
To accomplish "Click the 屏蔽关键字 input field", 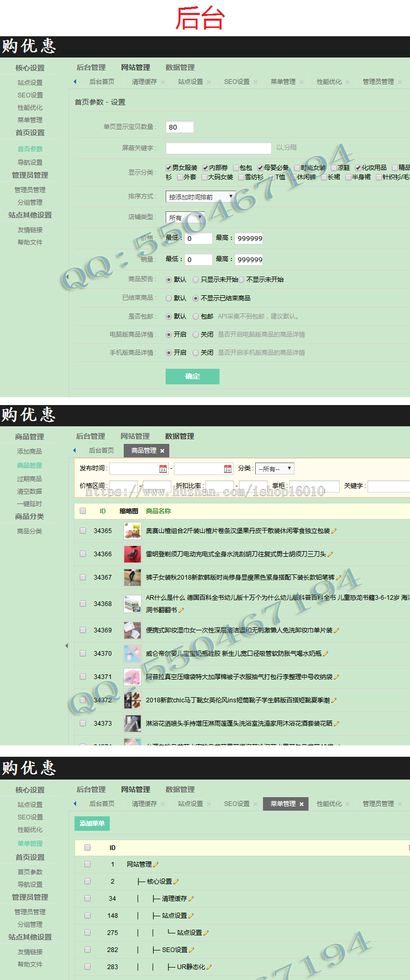I will (x=218, y=148).
